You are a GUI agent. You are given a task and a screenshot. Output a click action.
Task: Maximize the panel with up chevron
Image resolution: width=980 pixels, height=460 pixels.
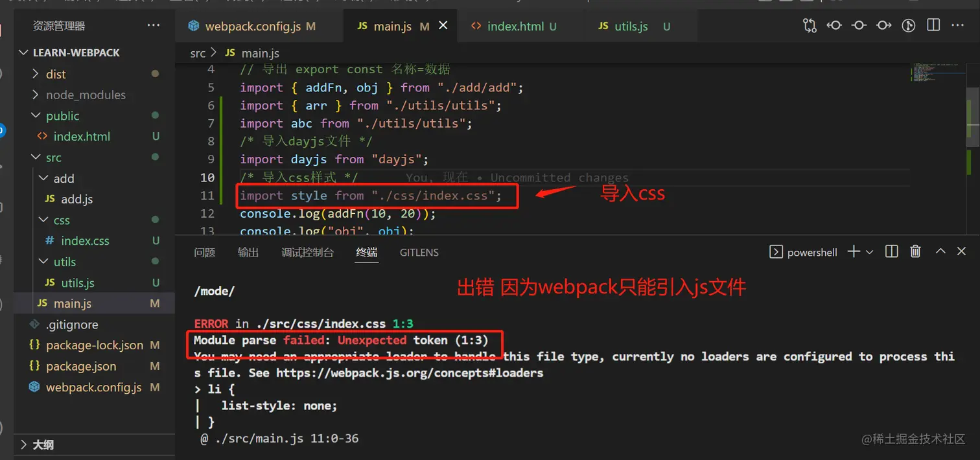pos(940,251)
